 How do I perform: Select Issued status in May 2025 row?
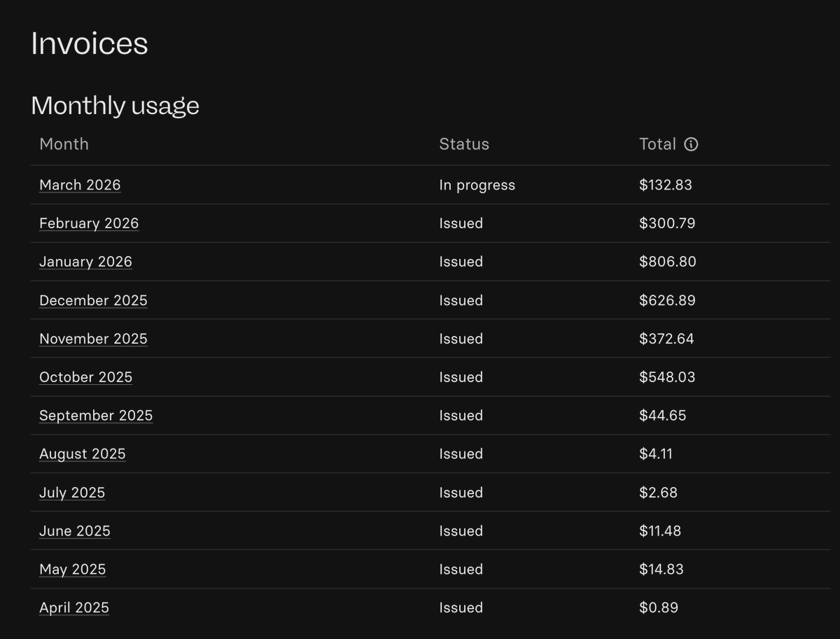(x=461, y=570)
